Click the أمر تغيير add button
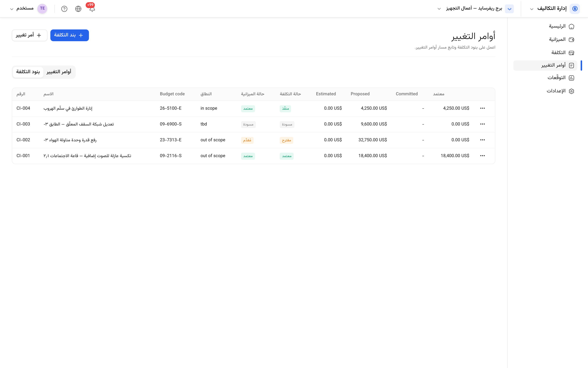The height and width of the screenshot is (368, 588). [29, 35]
